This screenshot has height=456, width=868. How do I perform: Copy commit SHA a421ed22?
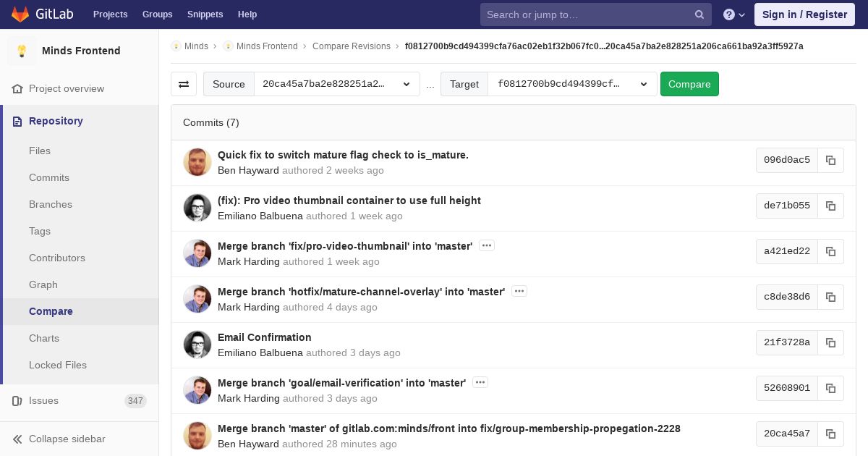tap(830, 251)
